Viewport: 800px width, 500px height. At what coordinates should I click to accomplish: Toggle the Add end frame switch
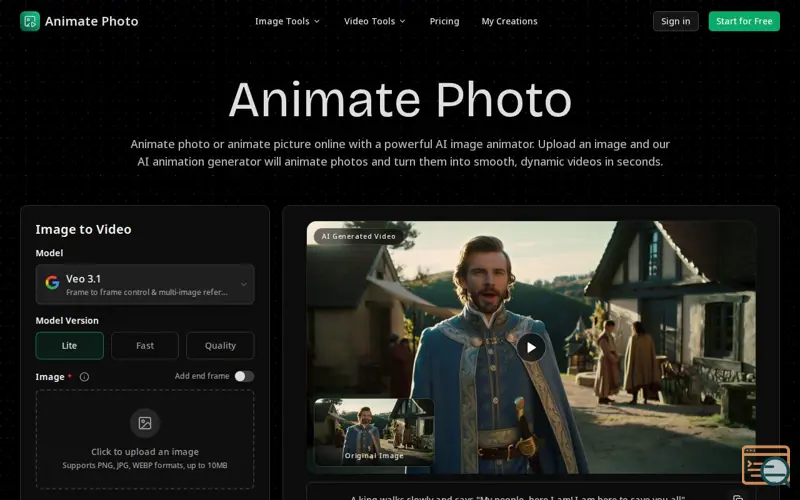(244, 376)
